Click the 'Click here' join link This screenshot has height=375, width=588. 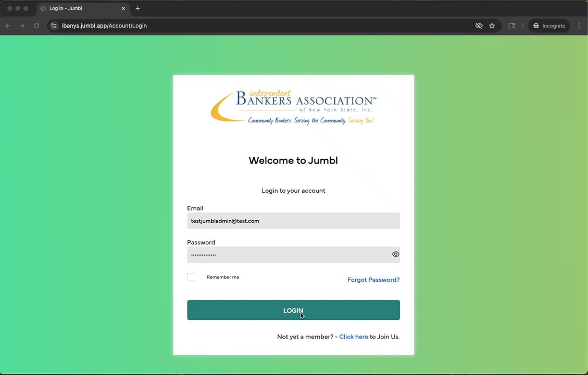pos(354,337)
